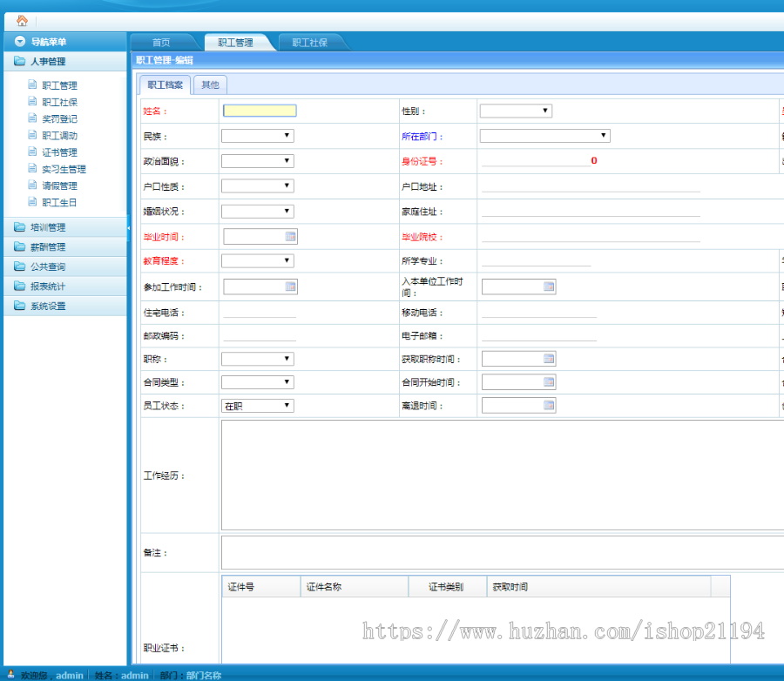This screenshot has height=681, width=784.
Task: Click the 报表统计 folder icon
Action: 19,286
